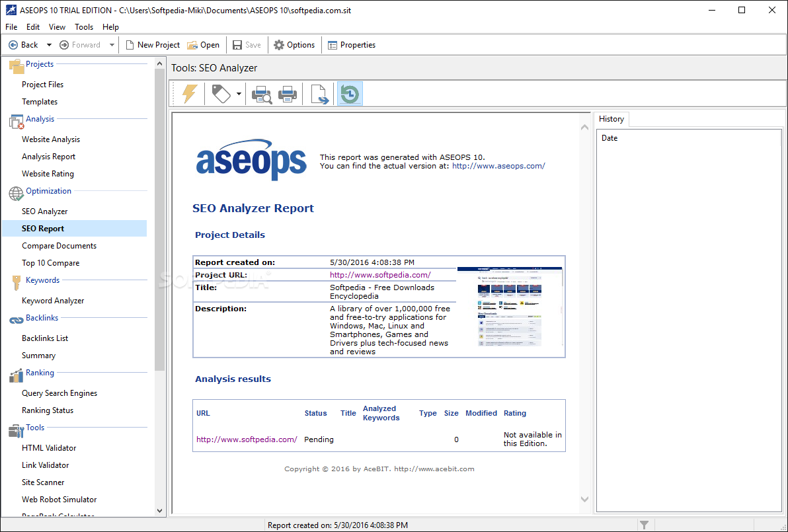Viewport: 788px width, 532px height.
Task: Select Project Files in the sidebar
Action: point(43,85)
